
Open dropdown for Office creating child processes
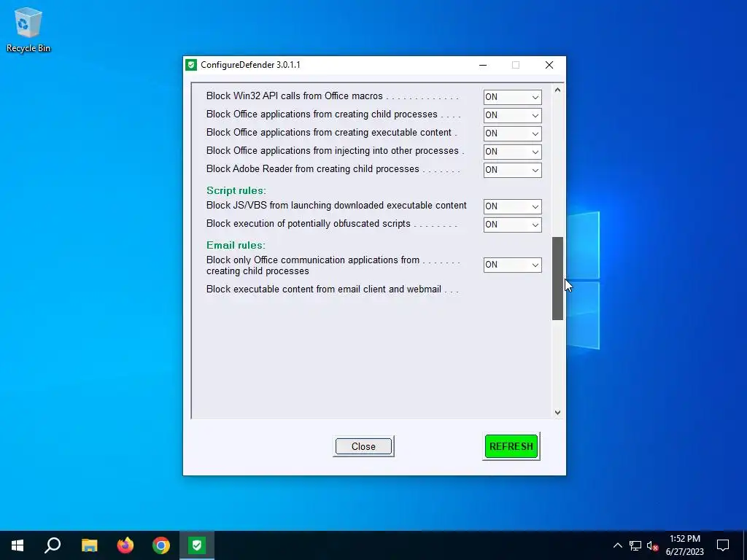tap(513, 115)
